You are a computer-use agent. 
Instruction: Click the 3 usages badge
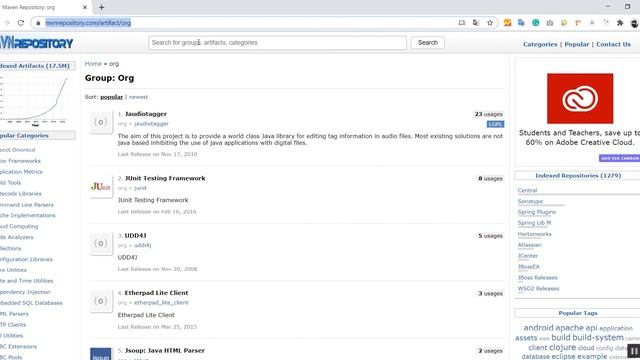[x=490, y=293]
